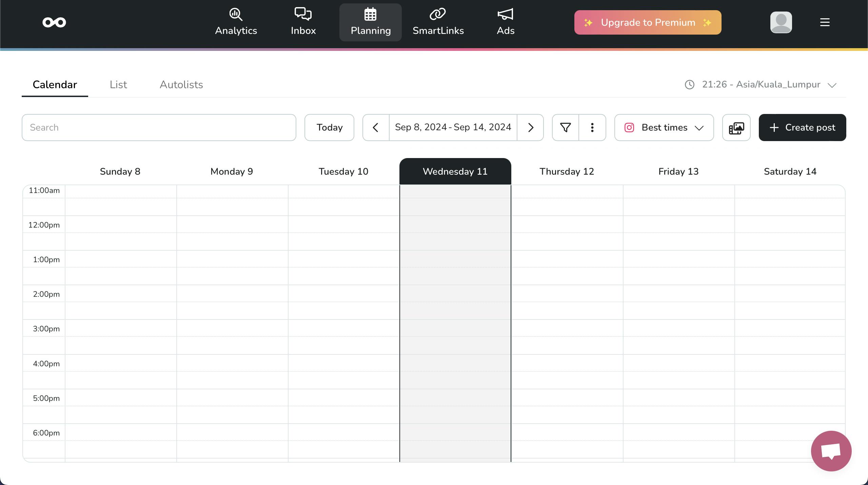Viewport: 868px width, 485px height.
Task: Open the Inbox section
Action: [x=303, y=22]
